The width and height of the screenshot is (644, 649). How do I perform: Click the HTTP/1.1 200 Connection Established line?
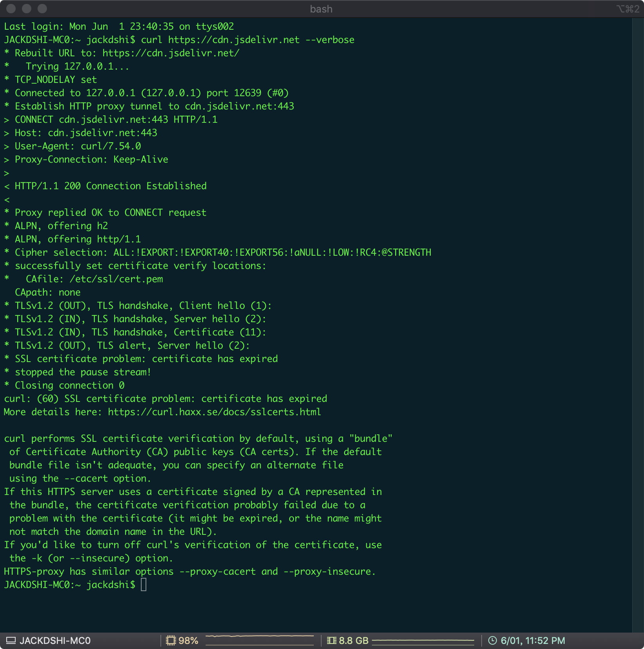(106, 186)
